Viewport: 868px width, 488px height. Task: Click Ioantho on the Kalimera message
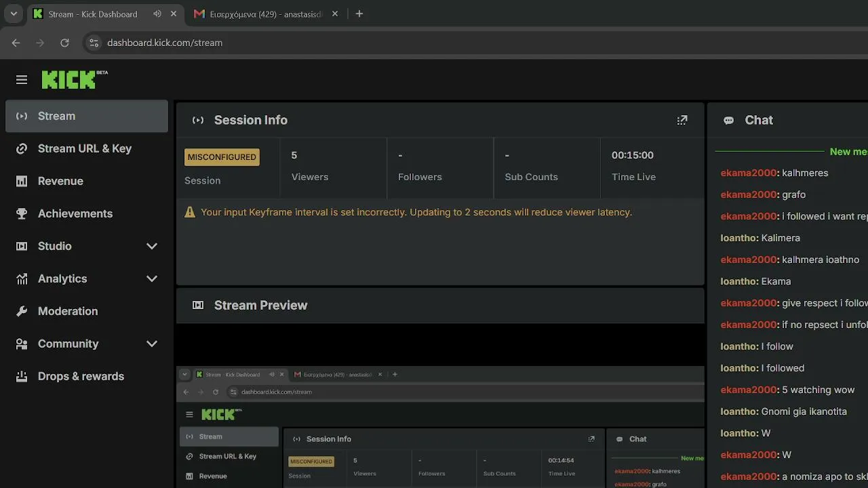coord(739,238)
